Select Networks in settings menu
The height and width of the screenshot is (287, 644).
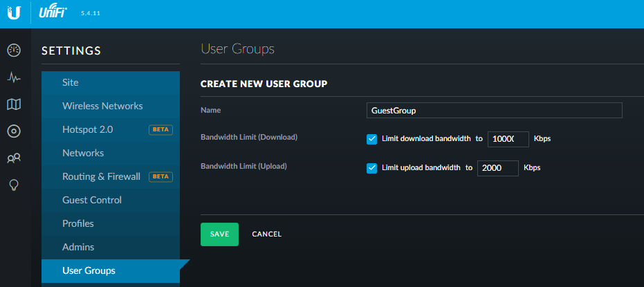[x=83, y=153]
